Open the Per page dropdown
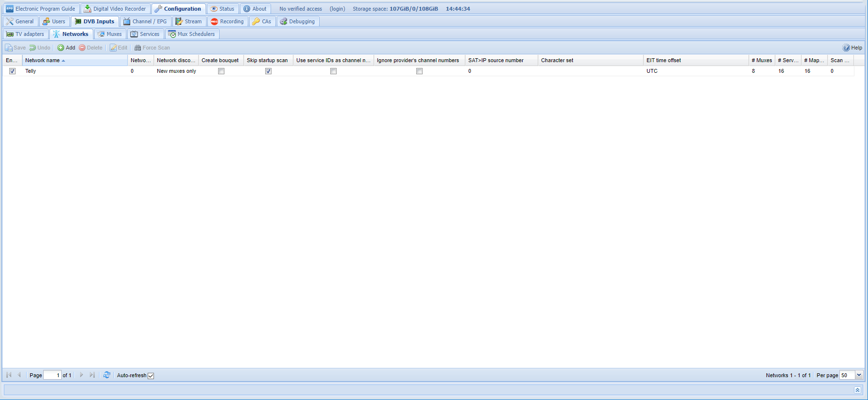The height and width of the screenshot is (400, 868). [x=859, y=375]
